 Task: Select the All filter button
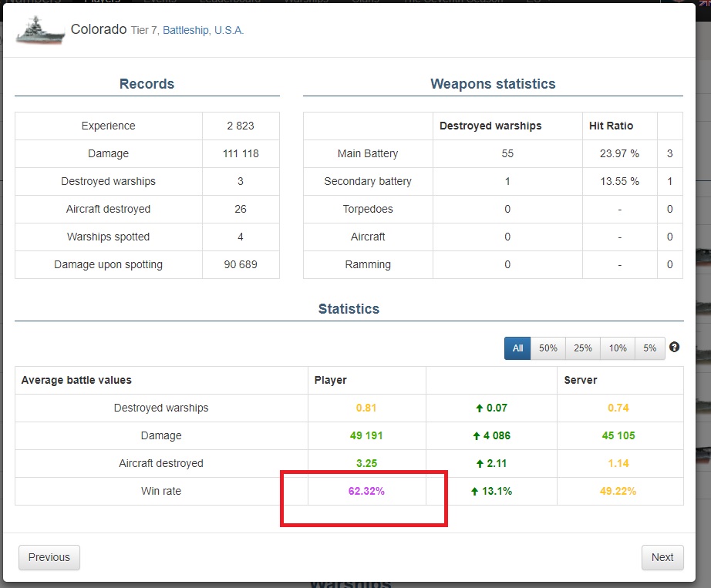517,348
